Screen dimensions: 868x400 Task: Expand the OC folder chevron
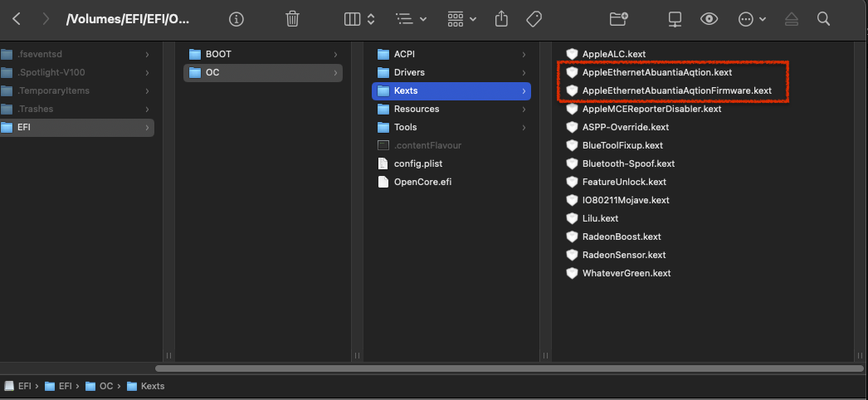coord(335,72)
